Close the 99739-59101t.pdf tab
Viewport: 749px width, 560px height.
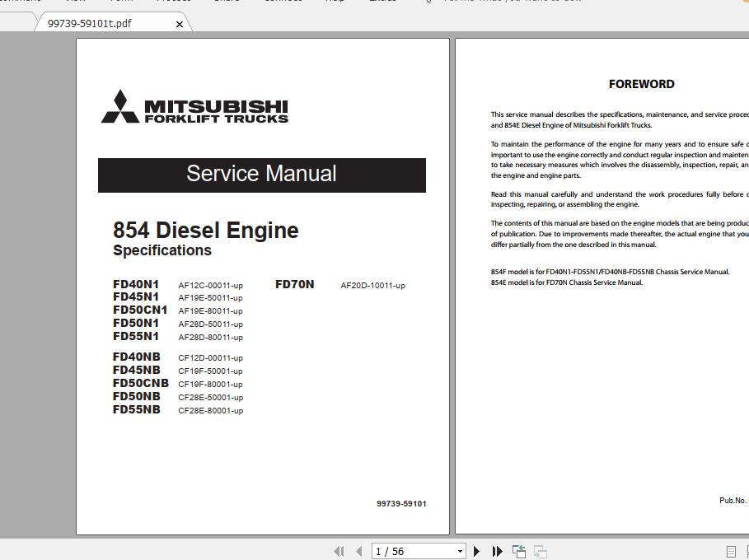pos(180,24)
